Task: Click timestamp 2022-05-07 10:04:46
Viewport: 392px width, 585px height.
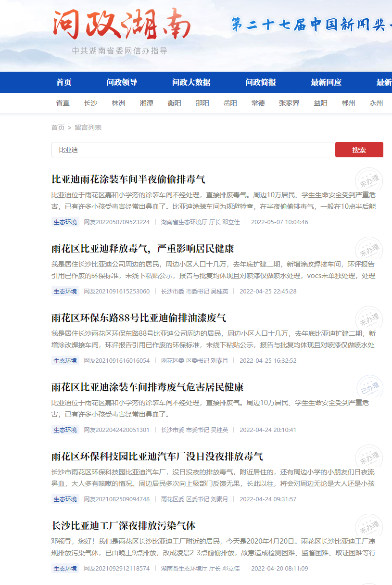Action: click(279, 222)
